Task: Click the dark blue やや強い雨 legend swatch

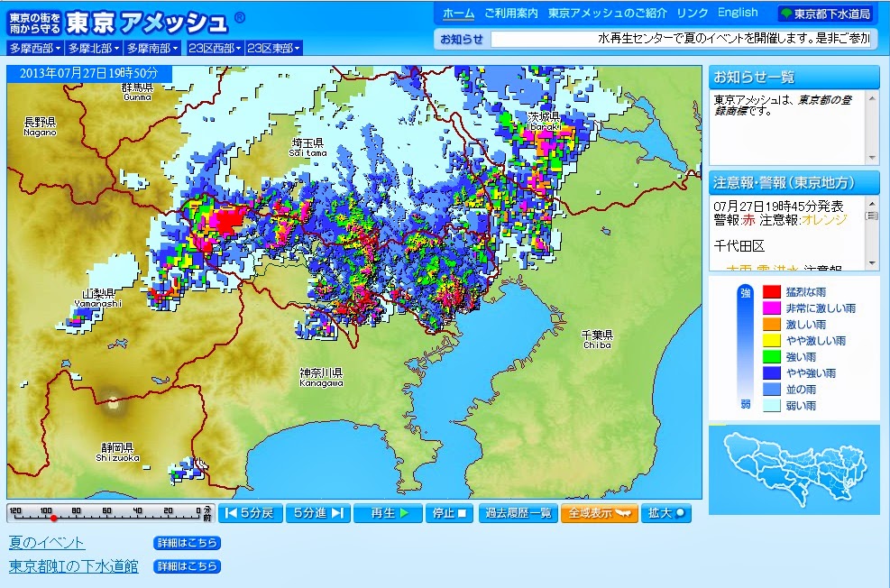Action: coord(771,372)
